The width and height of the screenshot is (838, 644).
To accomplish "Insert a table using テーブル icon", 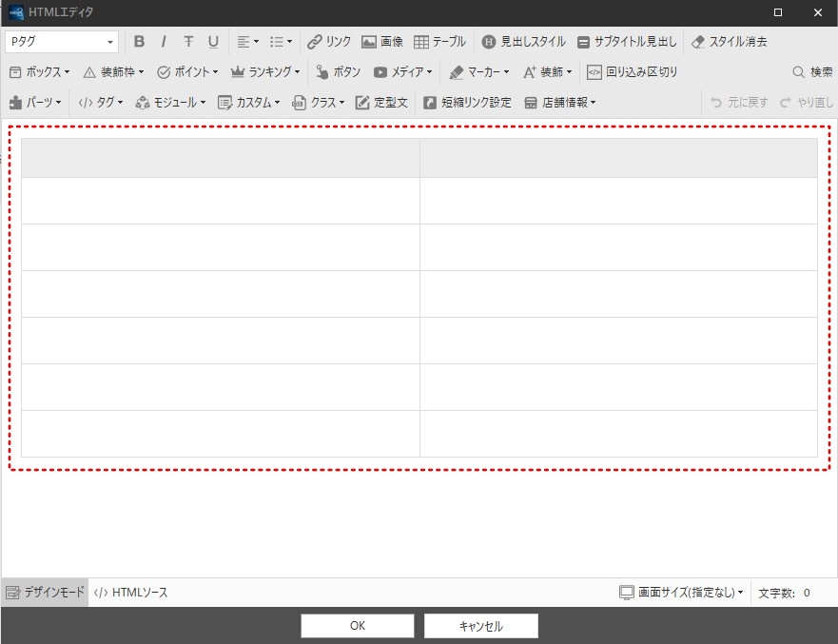I will pyautogui.click(x=439, y=42).
